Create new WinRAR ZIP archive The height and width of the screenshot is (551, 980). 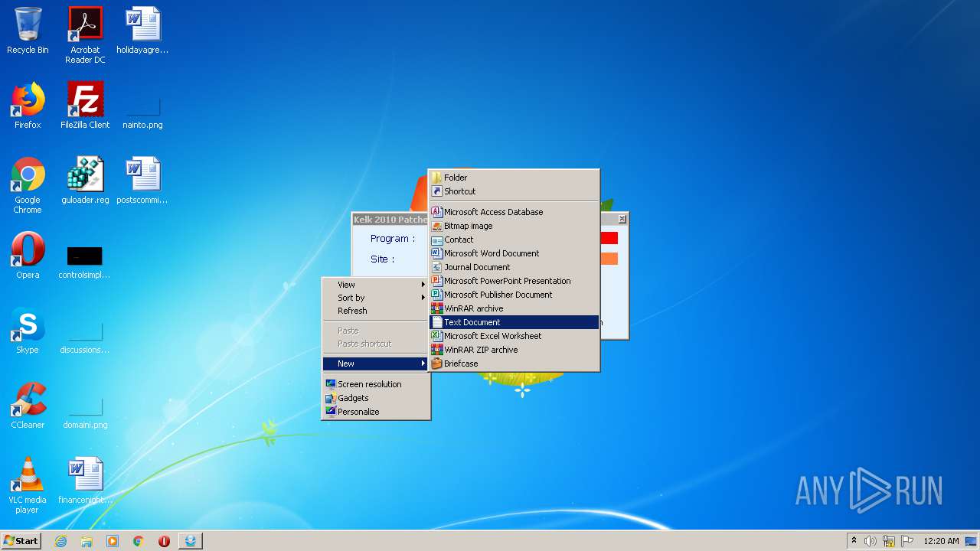pyautogui.click(x=514, y=350)
